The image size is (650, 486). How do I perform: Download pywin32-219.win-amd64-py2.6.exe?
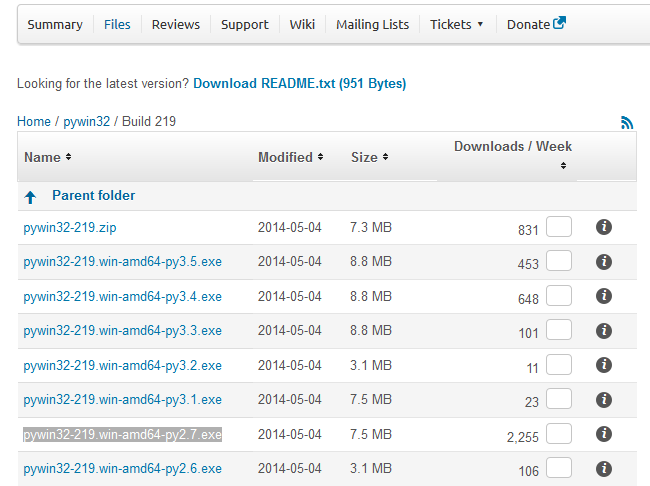[122, 469]
